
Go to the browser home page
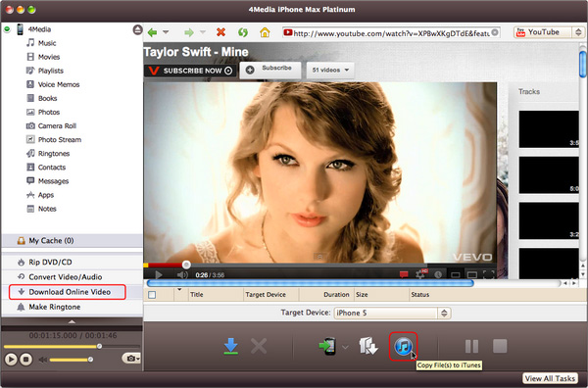click(265, 32)
